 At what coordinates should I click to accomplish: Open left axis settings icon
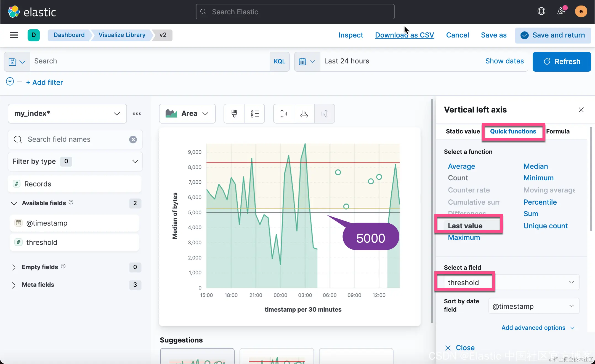point(283,114)
